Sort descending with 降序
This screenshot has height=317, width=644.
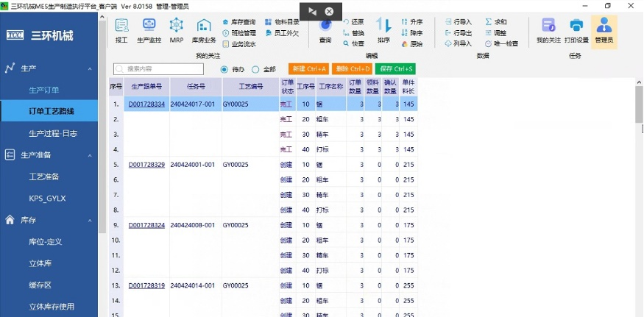(x=412, y=33)
